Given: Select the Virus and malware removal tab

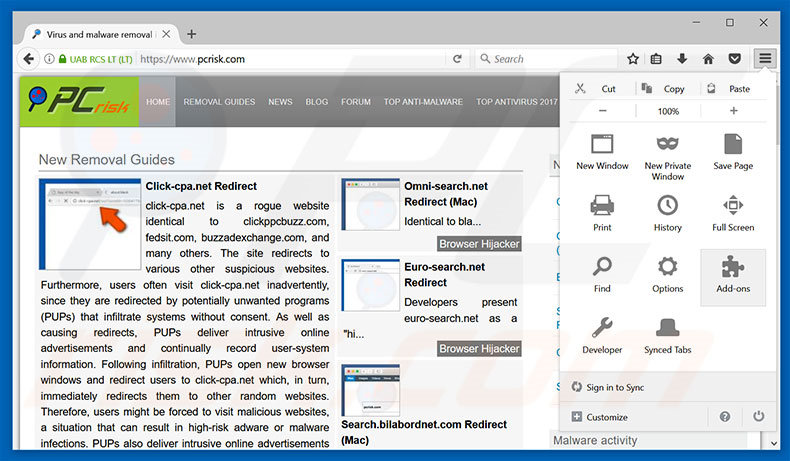Looking at the screenshot, I should click(x=99, y=34).
